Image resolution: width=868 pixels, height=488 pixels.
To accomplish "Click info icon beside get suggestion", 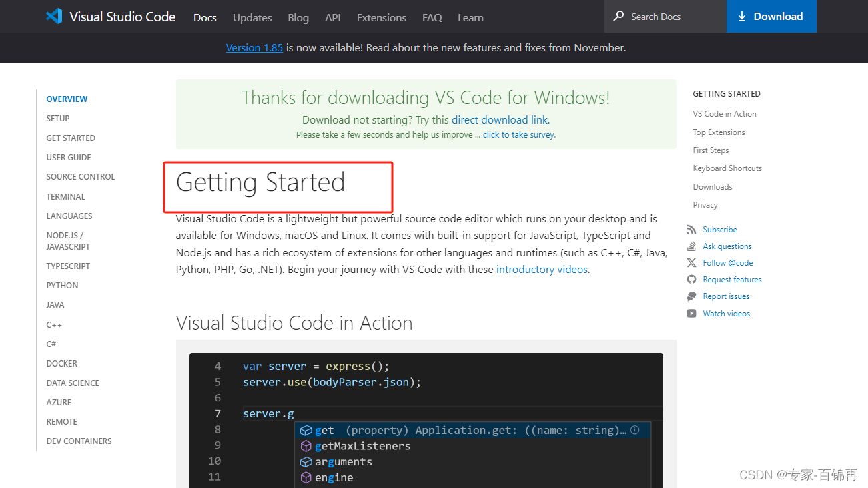I will pyautogui.click(x=635, y=430).
